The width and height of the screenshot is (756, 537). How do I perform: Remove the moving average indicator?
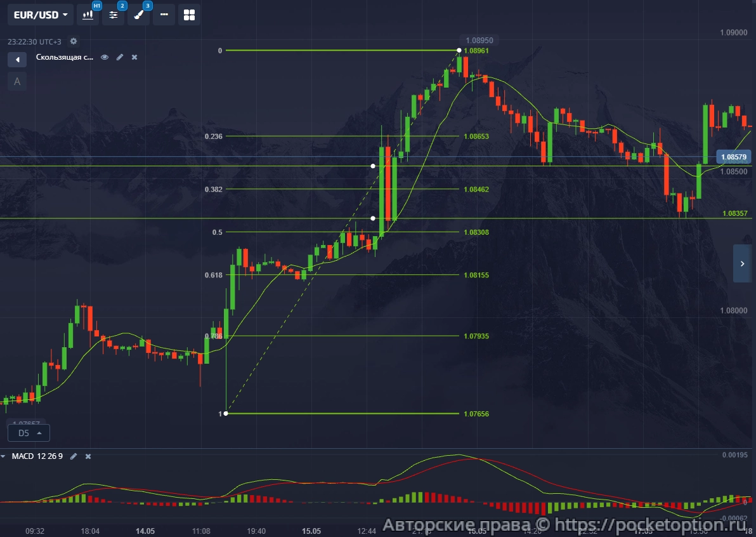tap(134, 57)
